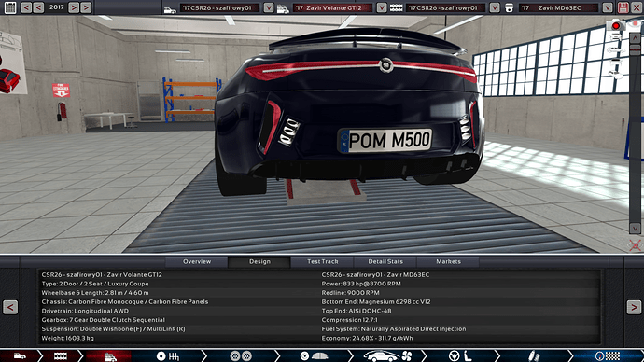Expand the Zavir Volante GT12 trim dropdown
644x362 pixels.
point(382,7)
